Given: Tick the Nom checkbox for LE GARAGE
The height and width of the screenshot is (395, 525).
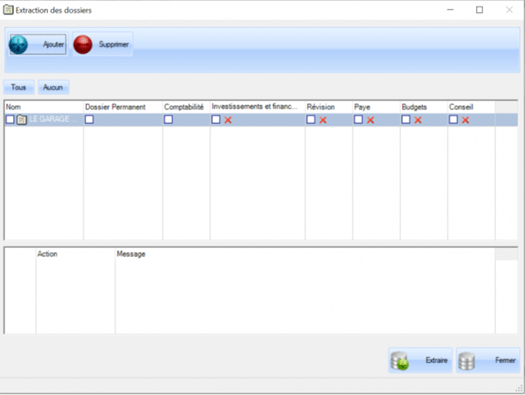Looking at the screenshot, I should (x=10, y=119).
